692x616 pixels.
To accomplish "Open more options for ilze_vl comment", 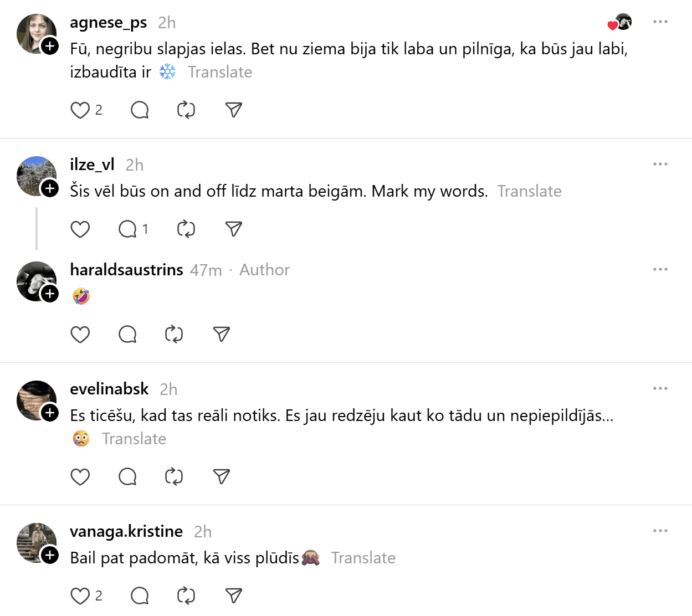I will click(x=660, y=165).
